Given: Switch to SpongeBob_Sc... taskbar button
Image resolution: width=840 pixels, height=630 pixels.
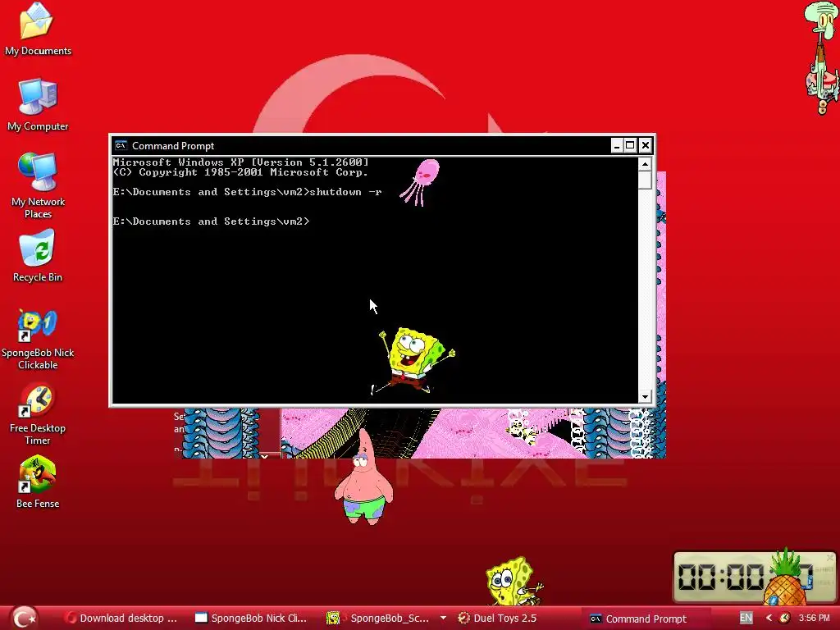Looking at the screenshot, I should 378,619.
